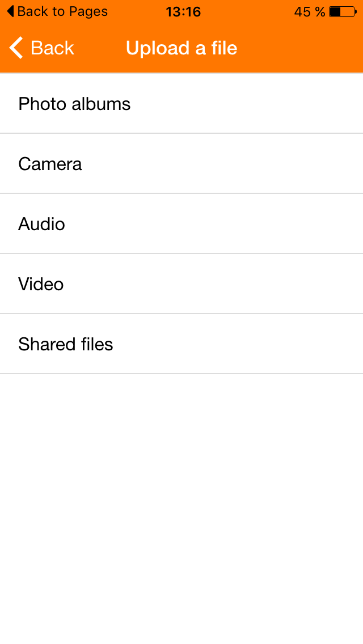Click the 13:16 clock in status bar

click(183, 11)
